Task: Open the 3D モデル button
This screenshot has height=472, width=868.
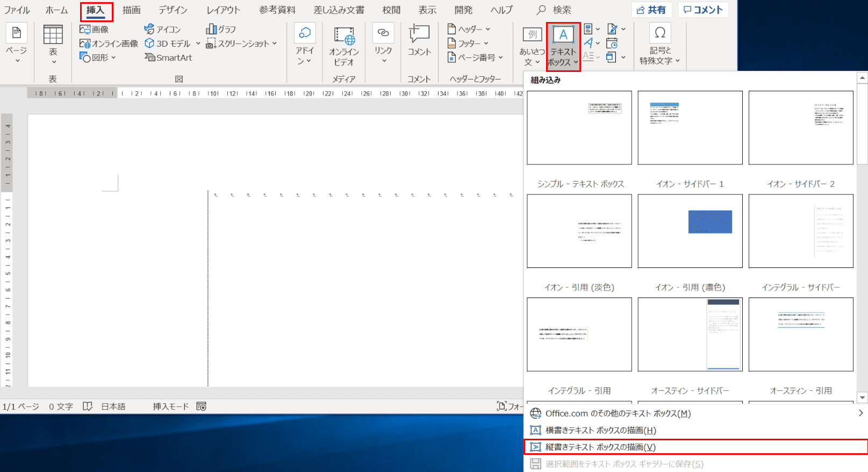Action: point(172,43)
